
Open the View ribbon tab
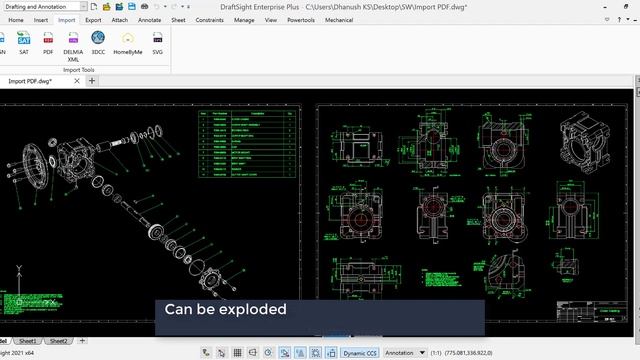click(271, 20)
